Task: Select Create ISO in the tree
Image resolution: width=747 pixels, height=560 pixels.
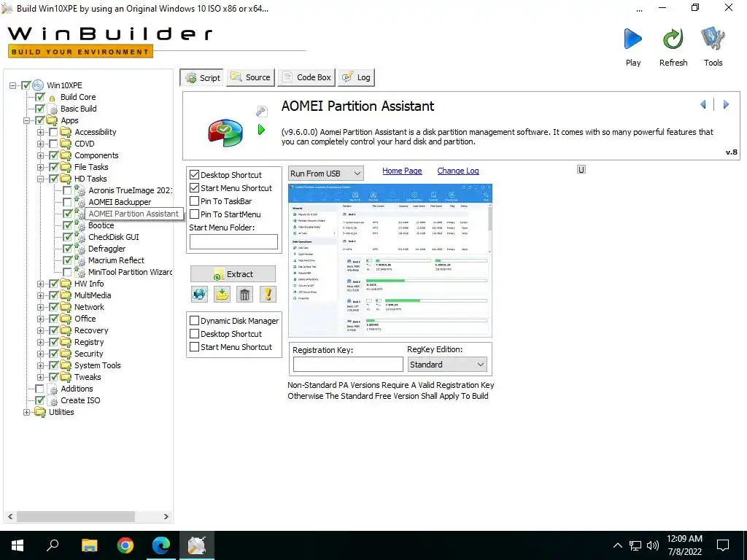Action: pyautogui.click(x=80, y=400)
